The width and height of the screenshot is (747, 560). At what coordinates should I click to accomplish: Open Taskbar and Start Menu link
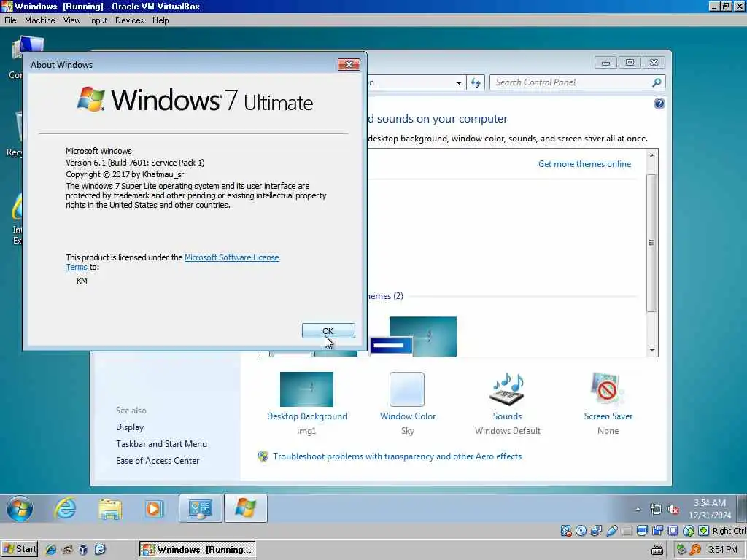(161, 444)
